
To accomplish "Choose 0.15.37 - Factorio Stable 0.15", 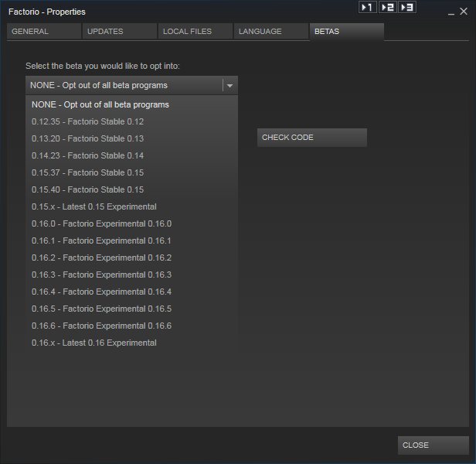I will [x=131, y=172].
